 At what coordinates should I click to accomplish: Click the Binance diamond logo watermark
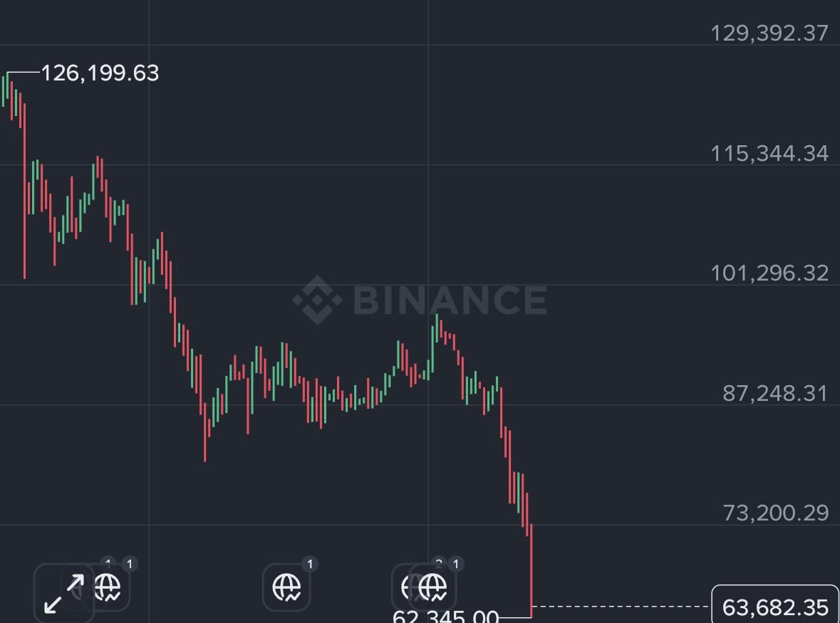coord(317,300)
